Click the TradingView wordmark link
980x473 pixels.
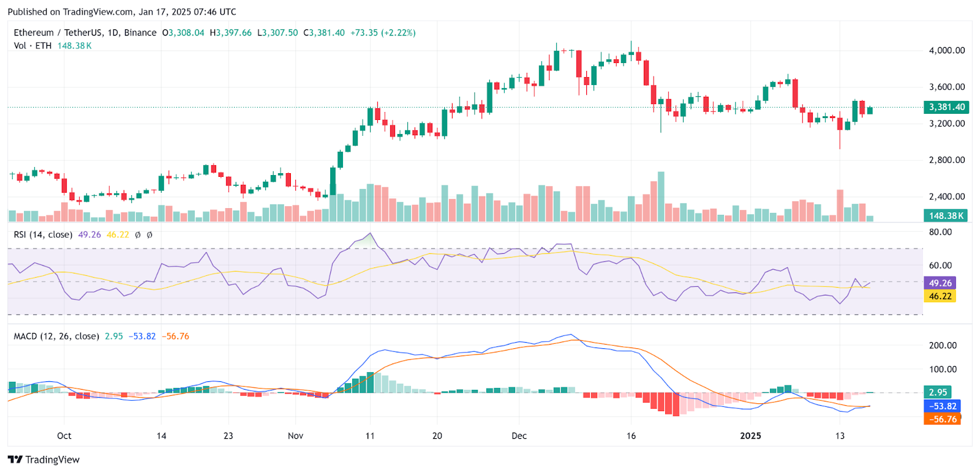[53, 460]
